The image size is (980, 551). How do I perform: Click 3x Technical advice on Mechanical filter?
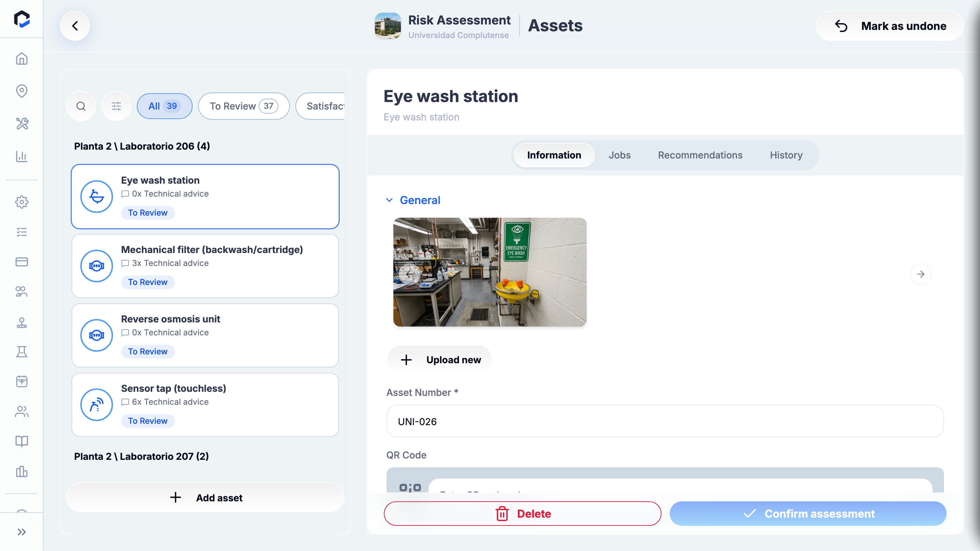(x=165, y=263)
